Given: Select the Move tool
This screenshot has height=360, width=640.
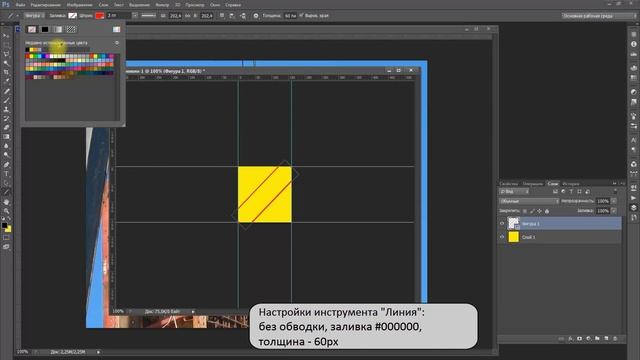Looking at the screenshot, I should (x=6, y=36).
